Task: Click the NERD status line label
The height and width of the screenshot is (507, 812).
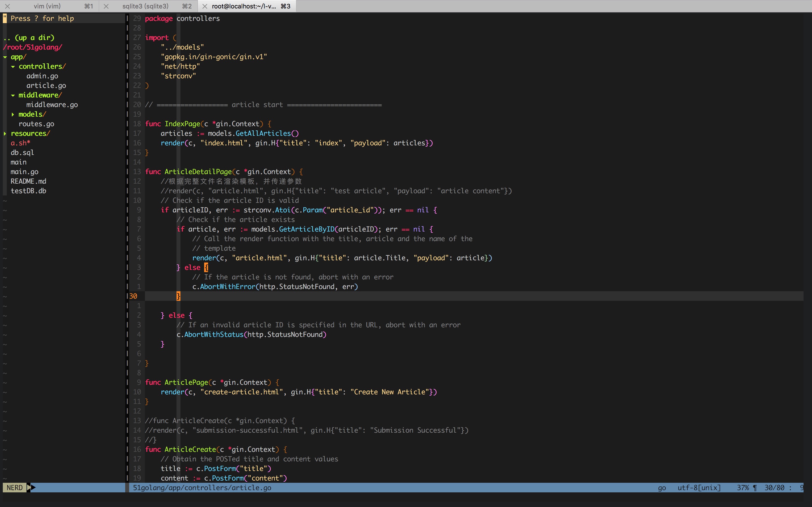Action: (14, 488)
